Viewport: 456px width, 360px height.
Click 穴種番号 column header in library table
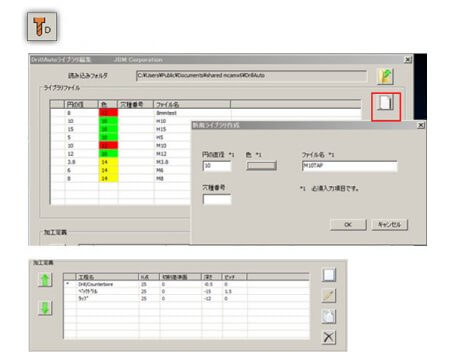(x=136, y=105)
